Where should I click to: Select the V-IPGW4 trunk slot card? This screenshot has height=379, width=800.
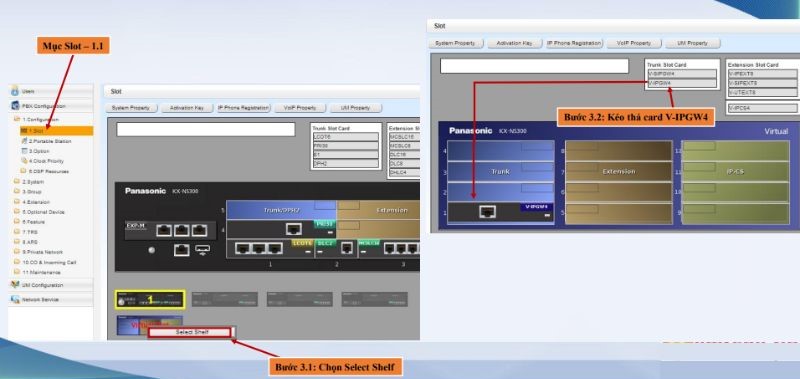pos(682,83)
